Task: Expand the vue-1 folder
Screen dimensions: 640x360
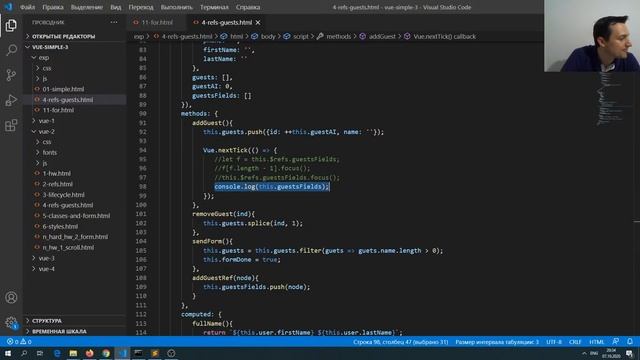Action: (47, 121)
